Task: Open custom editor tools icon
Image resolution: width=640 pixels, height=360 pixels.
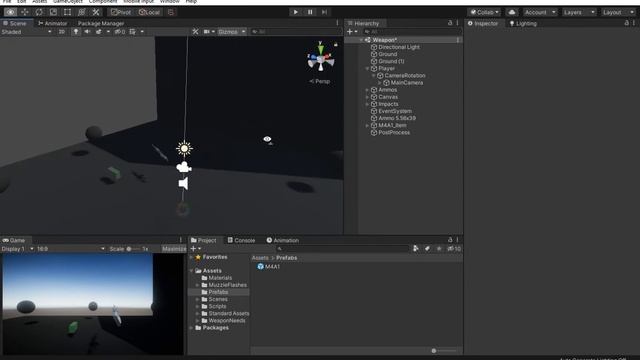Action: [x=96, y=12]
